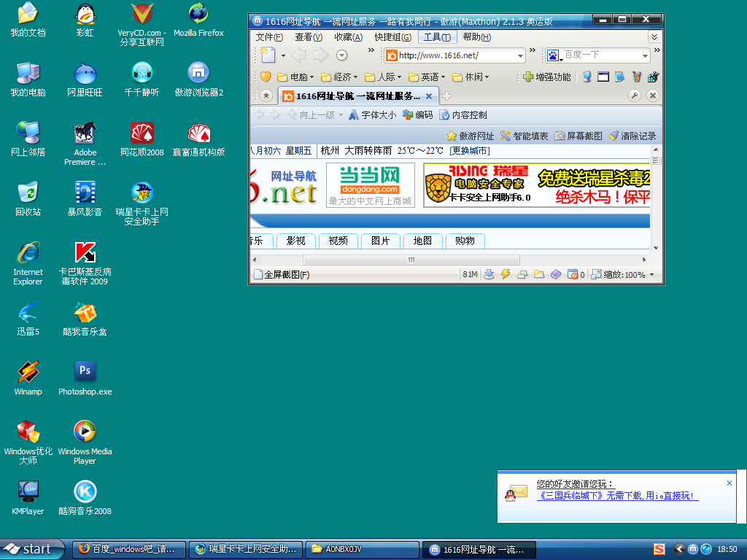Click 内容控制 content control button
The image size is (747, 560).
(x=463, y=114)
